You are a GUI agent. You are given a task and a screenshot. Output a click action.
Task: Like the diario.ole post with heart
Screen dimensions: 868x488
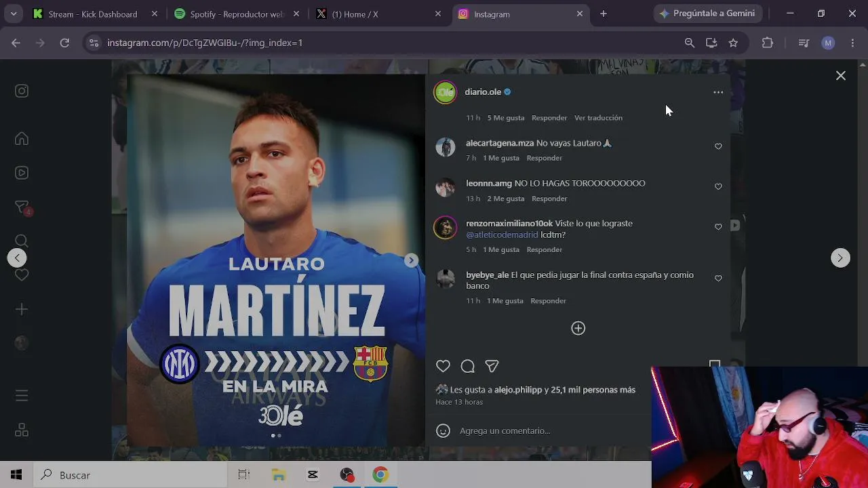[443, 366]
